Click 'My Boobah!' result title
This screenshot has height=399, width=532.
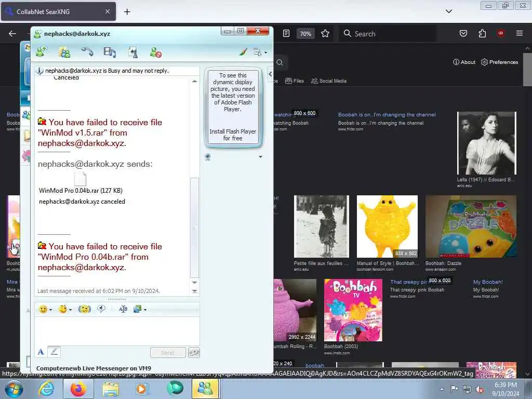click(x=488, y=282)
